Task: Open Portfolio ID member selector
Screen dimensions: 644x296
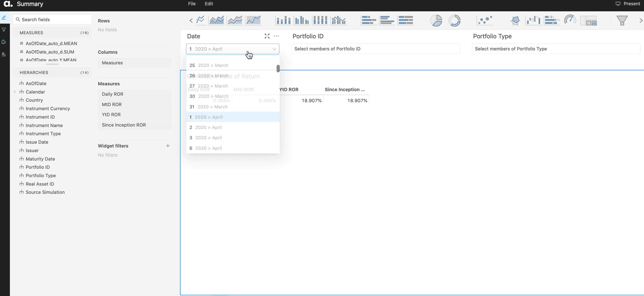Action: 376,49
